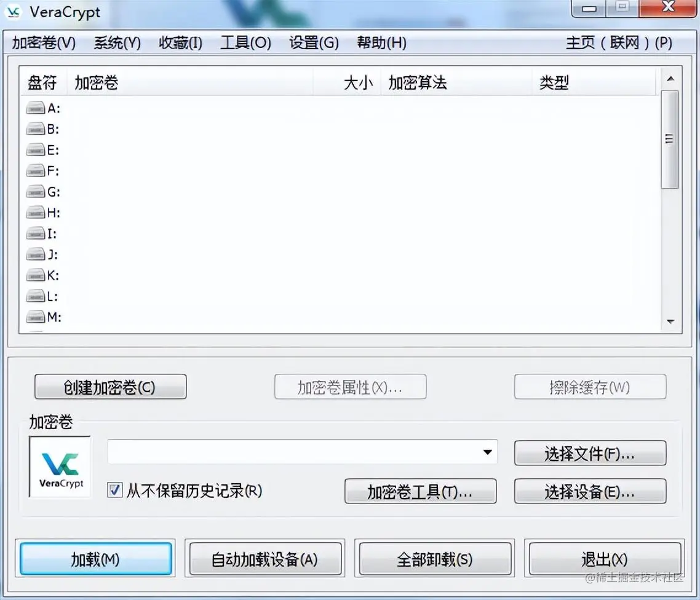Screen dimensions: 700x600
Task: Click scrollbar up arrow in drive list
Action: [670, 79]
